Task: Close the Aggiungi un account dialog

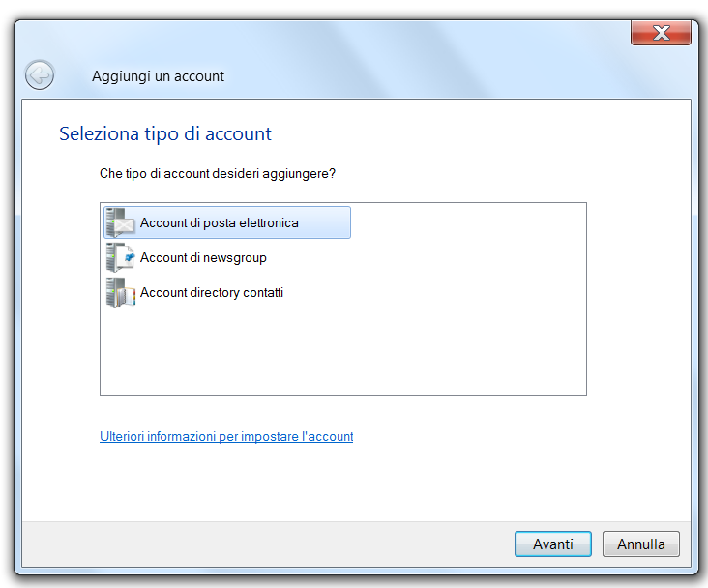Action: tap(661, 33)
